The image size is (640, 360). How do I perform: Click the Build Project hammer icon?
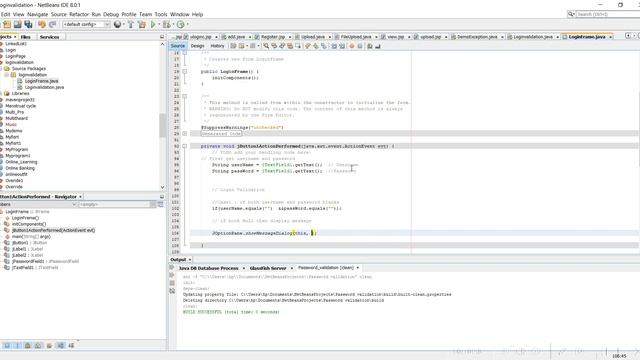click(x=131, y=24)
